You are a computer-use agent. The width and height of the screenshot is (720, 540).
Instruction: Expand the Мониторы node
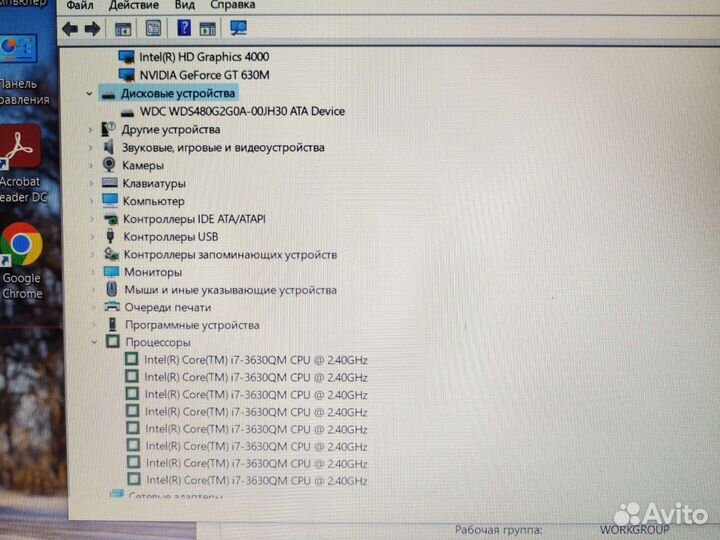coord(93,272)
